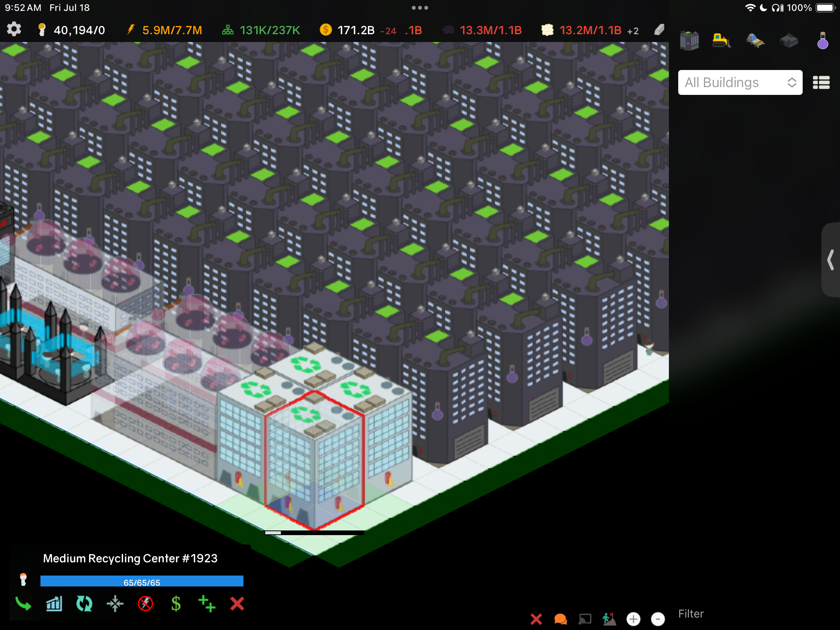Click the screen cast icon
Image resolution: width=840 pixels, height=630 pixels.
(x=585, y=619)
